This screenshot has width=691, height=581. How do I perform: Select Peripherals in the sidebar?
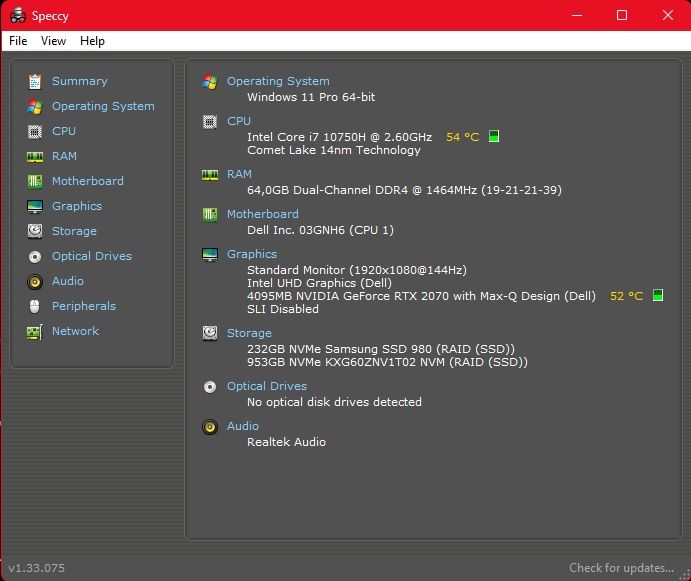pyautogui.click(x=84, y=306)
